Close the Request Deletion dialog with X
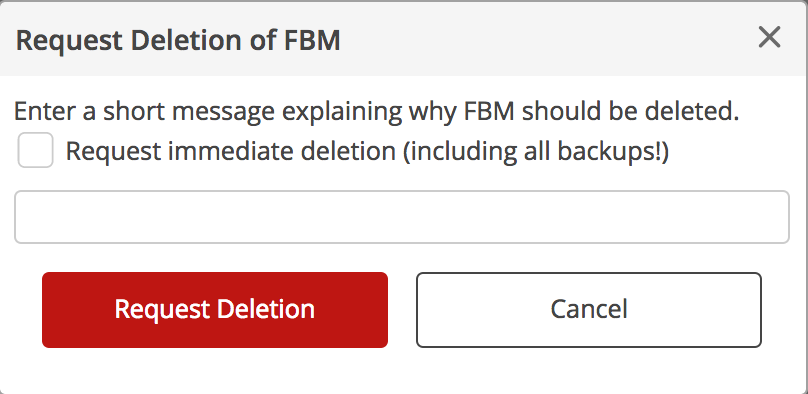 point(769,38)
